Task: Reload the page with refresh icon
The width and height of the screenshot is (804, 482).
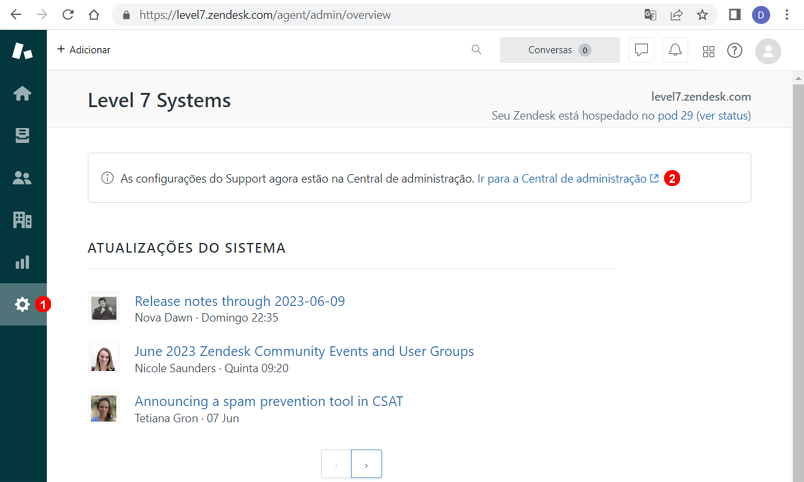Action: click(x=68, y=14)
